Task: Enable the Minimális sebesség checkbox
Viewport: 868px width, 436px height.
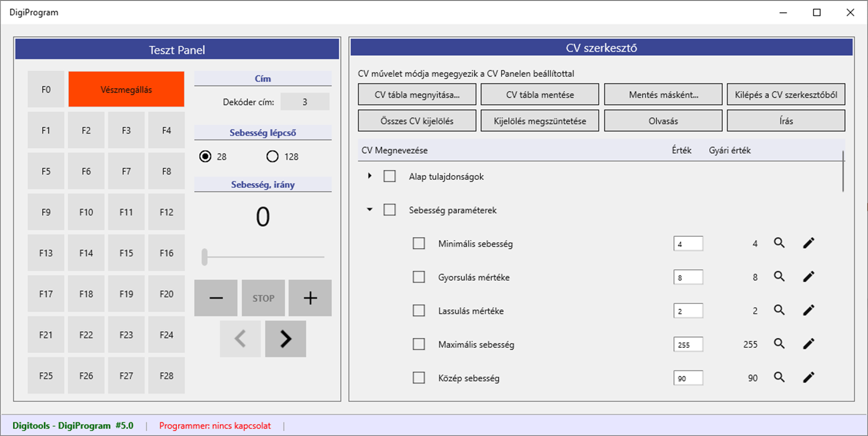Action: [x=418, y=243]
